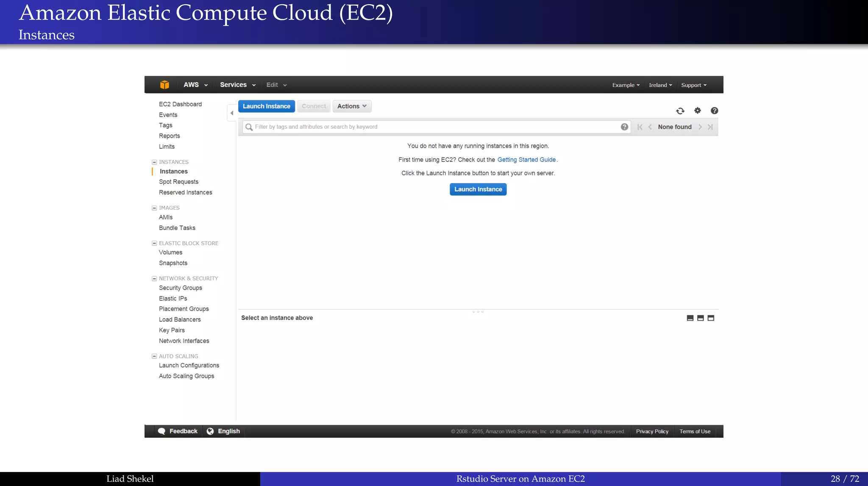Collapse the INSTANCES section
The height and width of the screenshot is (486, 868).
pyautogui.click(x=154, y=162)
